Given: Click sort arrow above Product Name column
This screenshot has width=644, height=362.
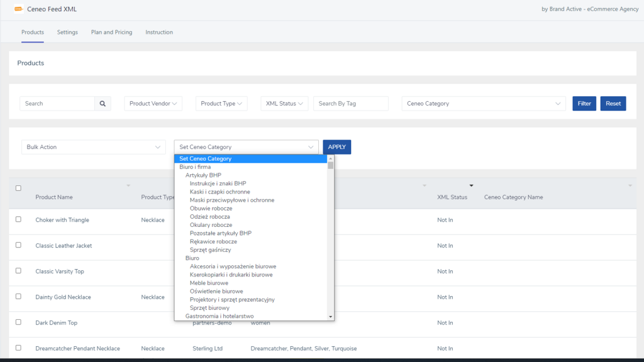Looking at the screenshot, I should (x=128, y=185).
